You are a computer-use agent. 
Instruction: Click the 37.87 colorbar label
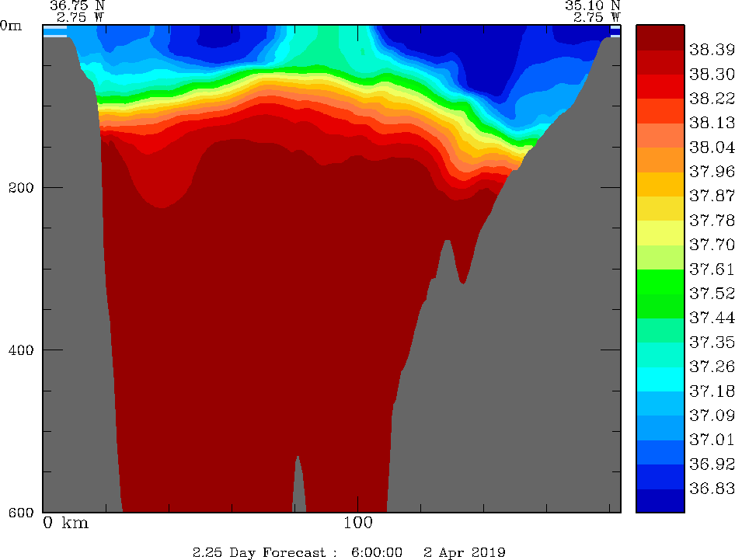click(712, 196)
